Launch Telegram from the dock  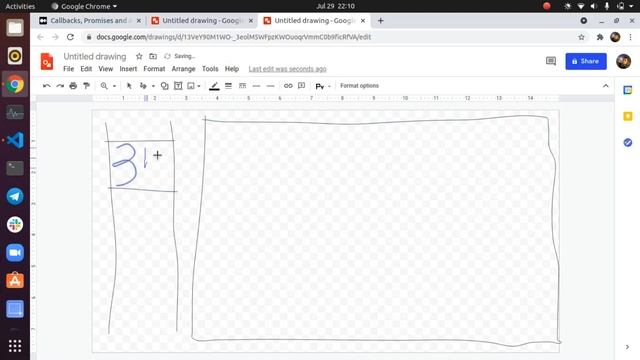click(x=15, y=196)
